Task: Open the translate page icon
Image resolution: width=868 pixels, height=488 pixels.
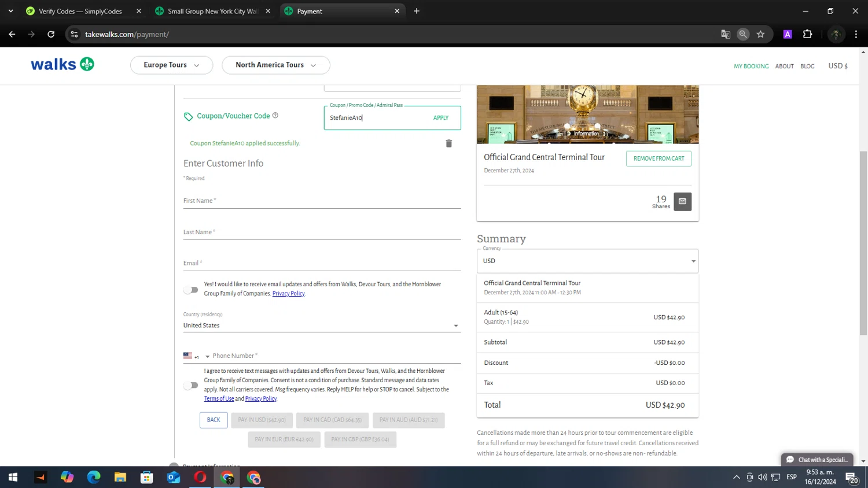Action: pyautogui.click(x=726, y=34)
